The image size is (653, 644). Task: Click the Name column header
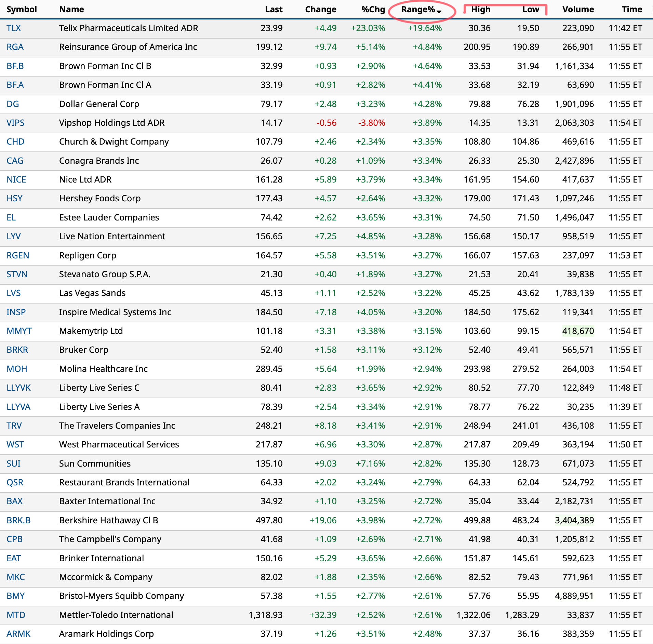pos(71,9)
